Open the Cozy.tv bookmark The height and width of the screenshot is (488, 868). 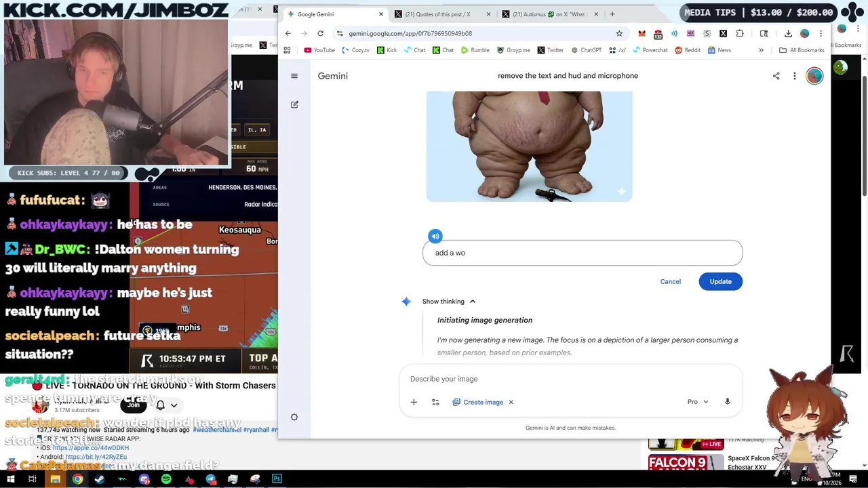point(356,50)
